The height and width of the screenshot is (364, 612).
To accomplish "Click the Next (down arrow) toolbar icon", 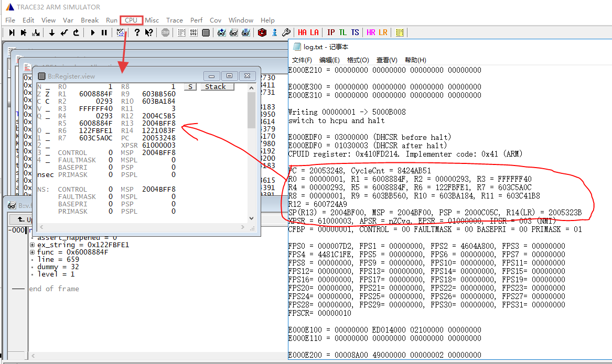I will pos(52,33).
